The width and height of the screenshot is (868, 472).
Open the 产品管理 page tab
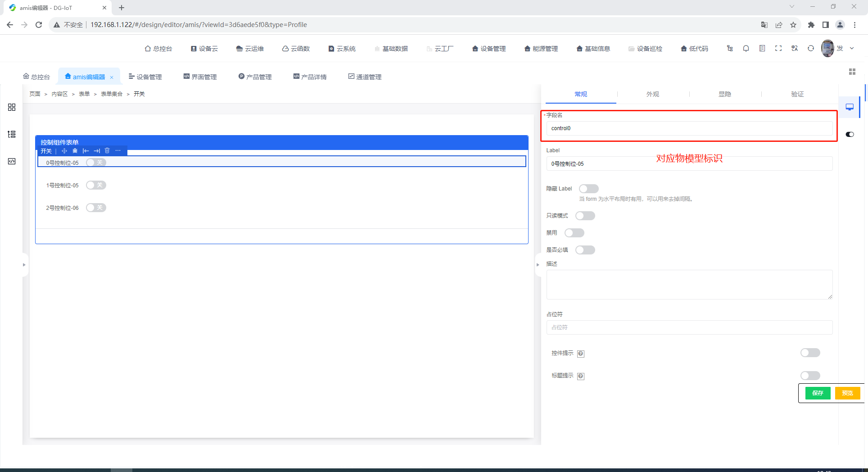coord(255,77)
